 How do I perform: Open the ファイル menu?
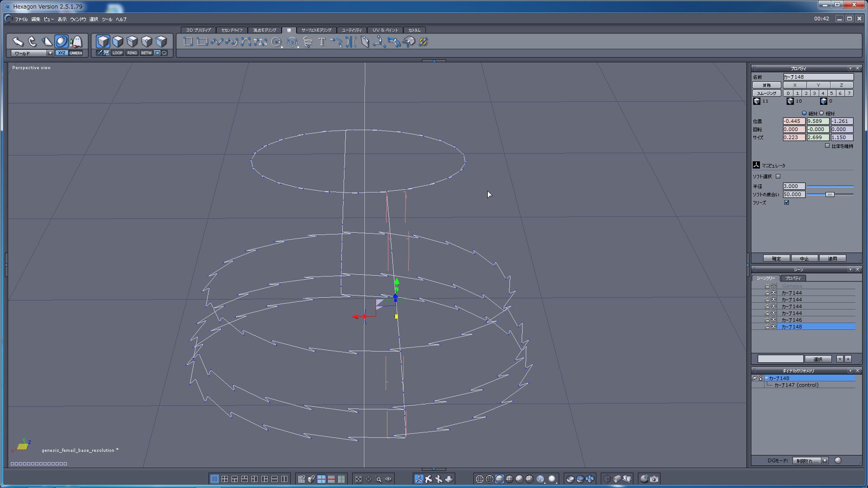point(21,19)
